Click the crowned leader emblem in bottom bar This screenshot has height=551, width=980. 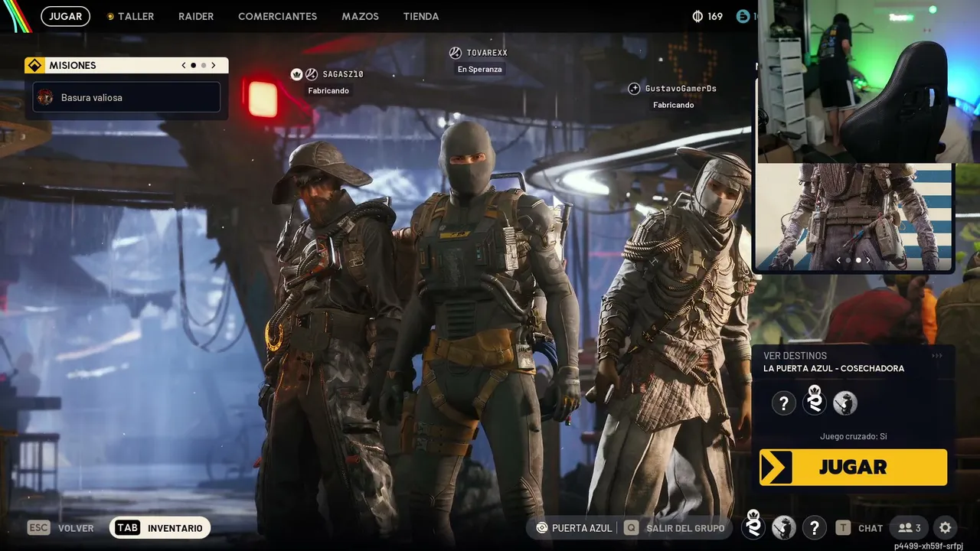[753, 526]
